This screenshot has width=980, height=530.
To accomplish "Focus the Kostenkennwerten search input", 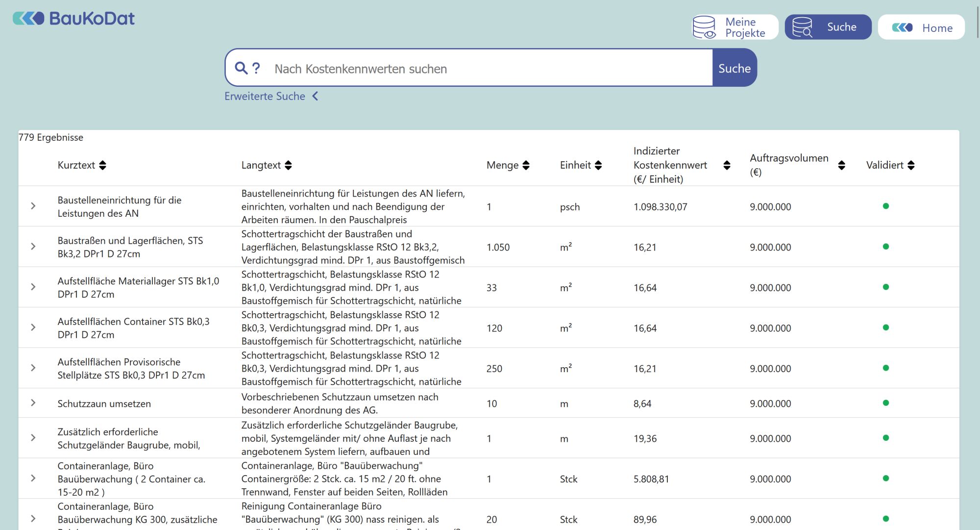I will pos(490,69).
